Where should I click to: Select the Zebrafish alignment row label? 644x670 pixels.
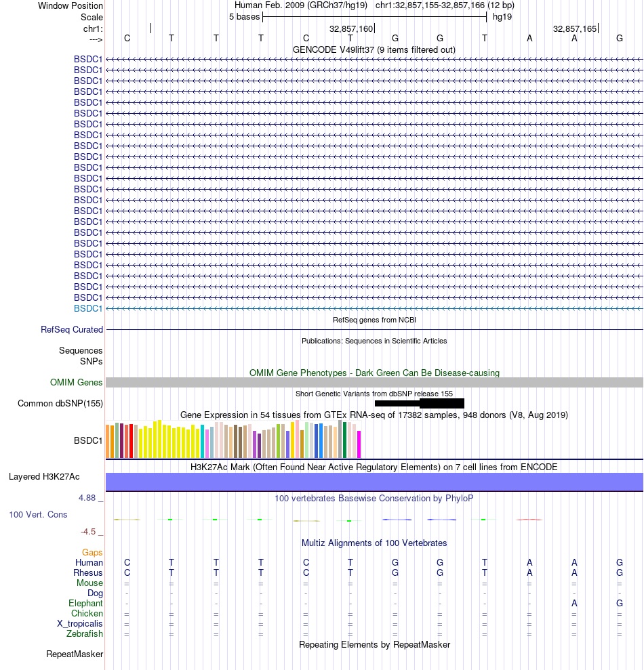pyautogui.click(x=85, y=633)
